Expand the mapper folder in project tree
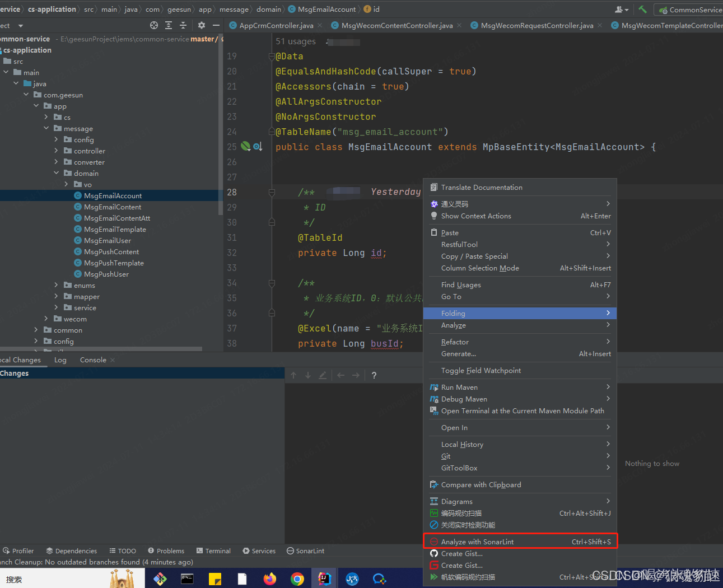The width and height of the screenshot is (723, 588). tap(56, 296)
